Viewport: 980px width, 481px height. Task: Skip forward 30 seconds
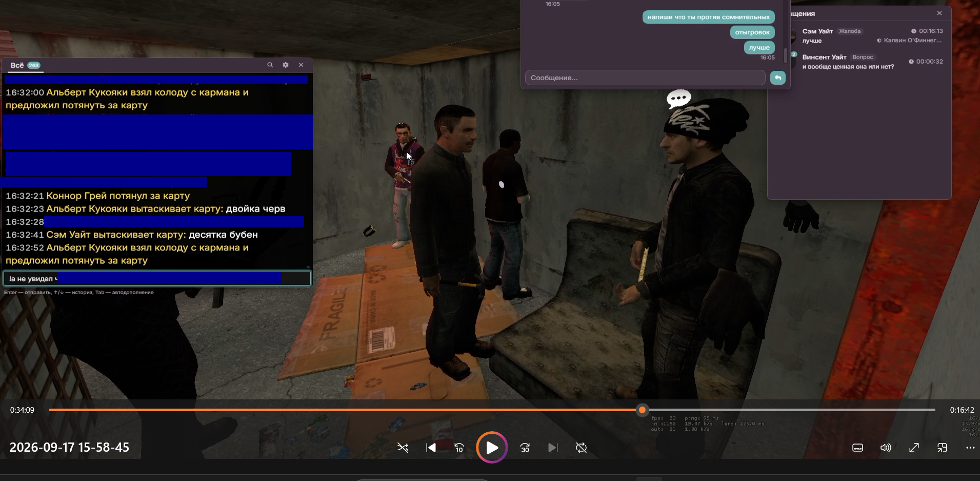pos(525,448)
